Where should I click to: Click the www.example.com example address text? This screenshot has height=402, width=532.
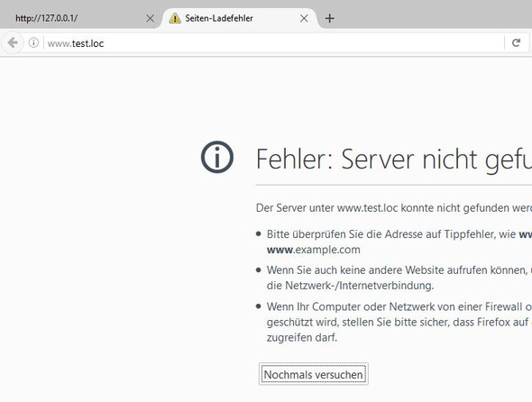(314, 250)
